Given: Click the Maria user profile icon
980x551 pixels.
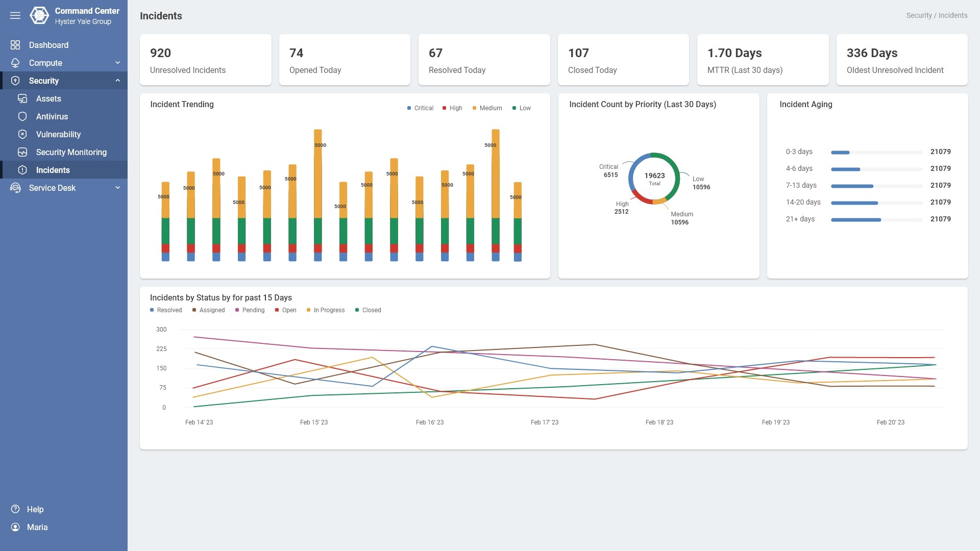Looking at the screenshot, I should click(x=15, y=527).
